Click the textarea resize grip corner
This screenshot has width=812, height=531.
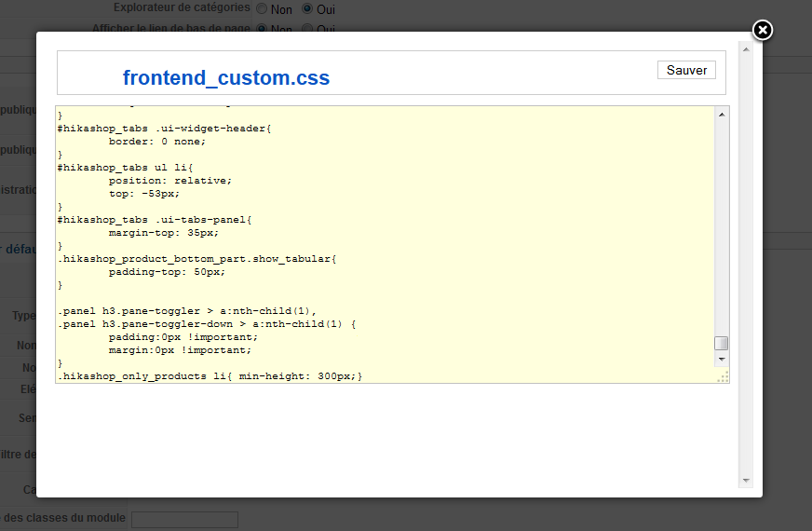[723, 377]
